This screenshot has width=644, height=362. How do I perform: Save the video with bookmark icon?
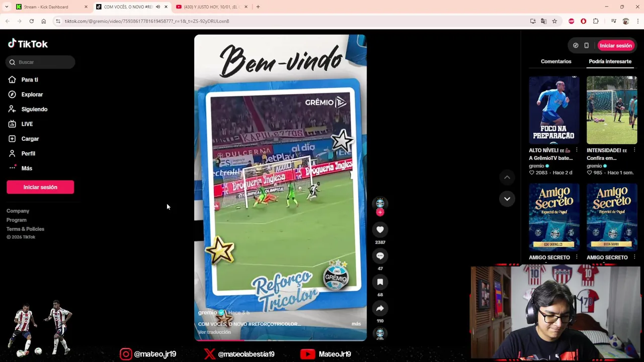click(x=380, y=282)
